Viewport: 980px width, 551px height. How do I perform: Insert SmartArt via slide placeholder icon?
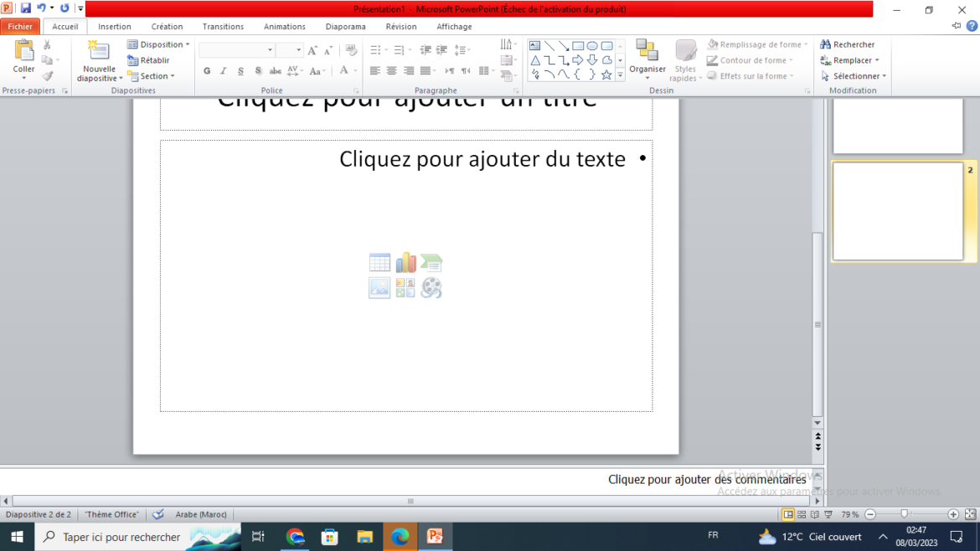[431, 262]
